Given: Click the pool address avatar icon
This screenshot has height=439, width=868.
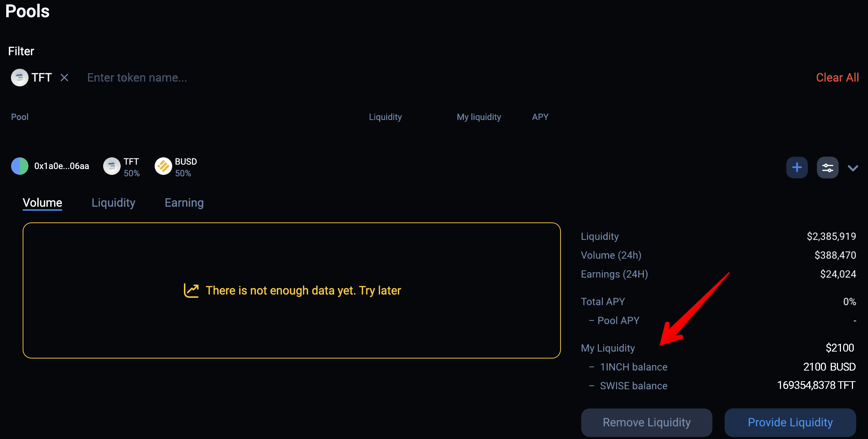Looking at the screenshot, I should 20,166.
